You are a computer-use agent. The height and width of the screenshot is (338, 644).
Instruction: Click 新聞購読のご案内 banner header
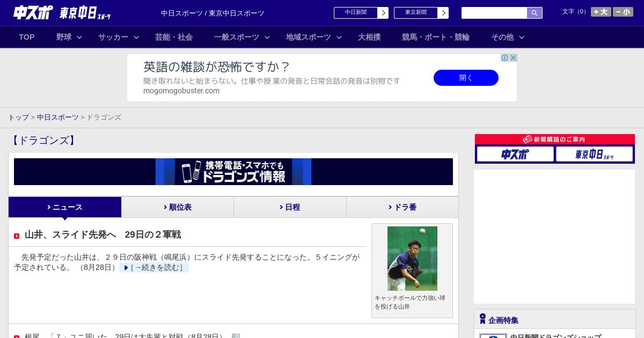tap(555, 139)
